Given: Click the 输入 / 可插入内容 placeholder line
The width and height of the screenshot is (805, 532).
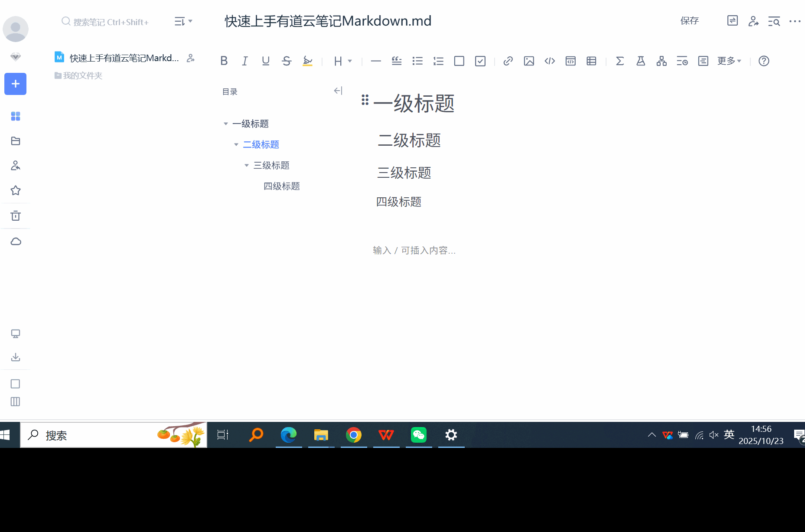Looking at the screenshot, I should 414,250.
